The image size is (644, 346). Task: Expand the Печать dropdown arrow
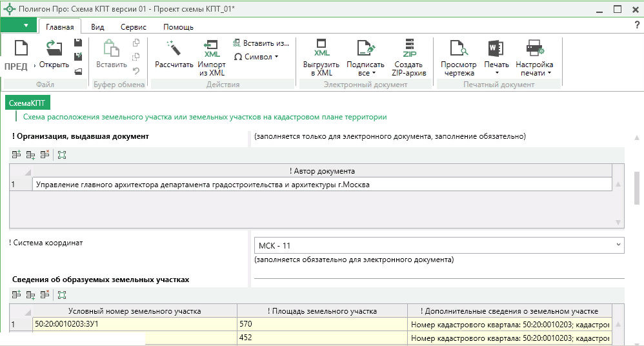[496, 72]
